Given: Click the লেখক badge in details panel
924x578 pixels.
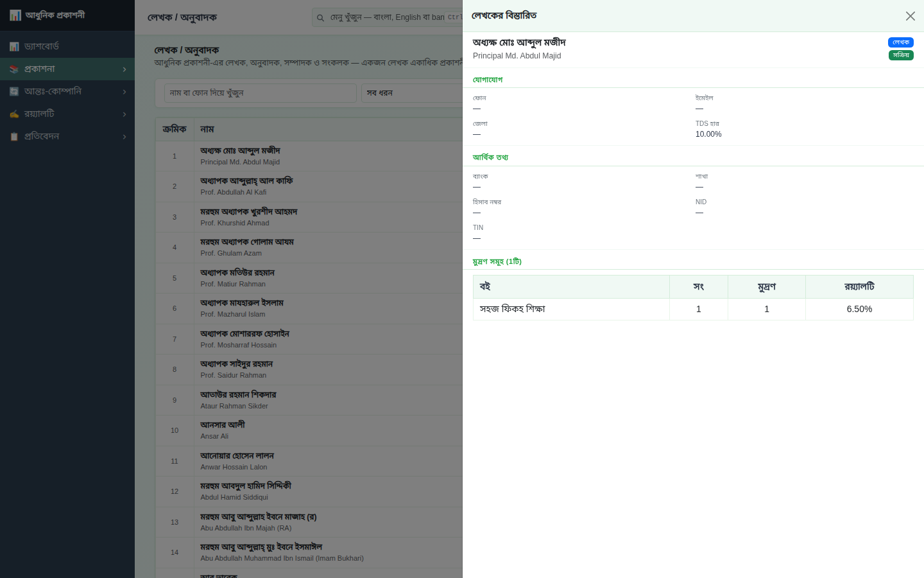Looking at the screenshot, I should [x=901, y=42].
